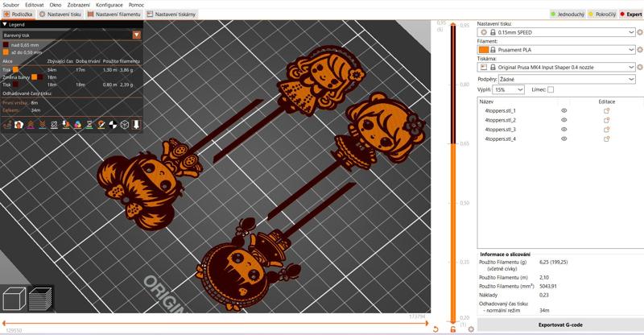This screenshot has width=644, height=335.
Task: Click edit icon for 4toppers.stl_3
Action: pyautogui.click(x=606, y=130)
